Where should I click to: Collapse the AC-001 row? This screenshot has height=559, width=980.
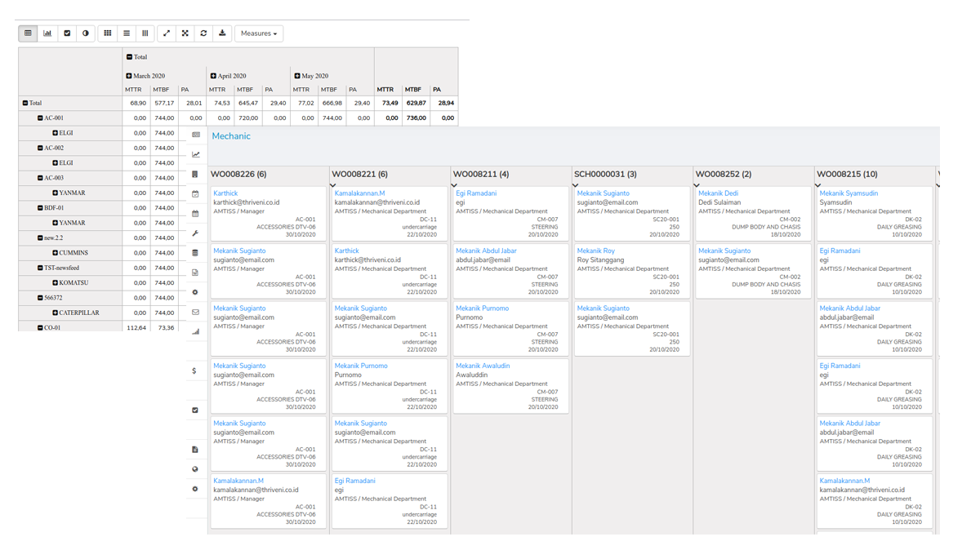40,118
